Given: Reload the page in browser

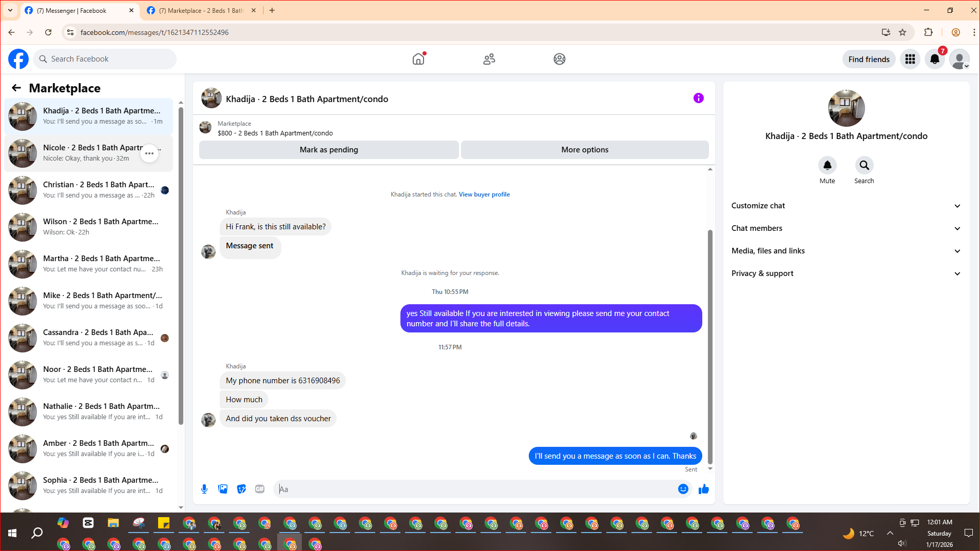Looking at the screenshot, I should 48,32.
